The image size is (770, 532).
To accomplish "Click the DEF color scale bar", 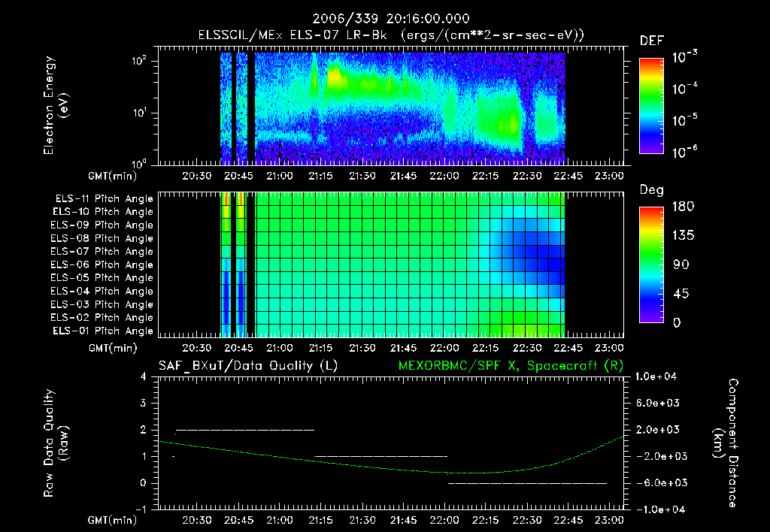I will (x=651, y=106).
